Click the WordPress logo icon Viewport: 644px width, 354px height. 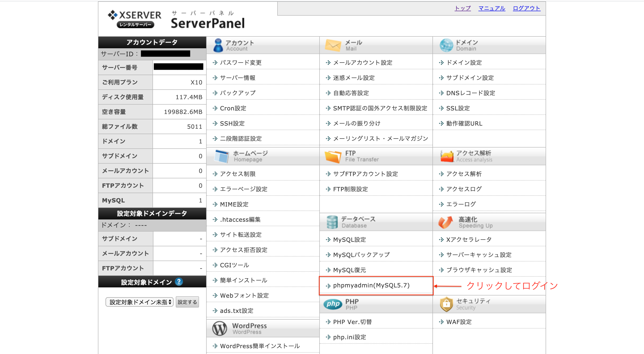[x=220, y=329]
